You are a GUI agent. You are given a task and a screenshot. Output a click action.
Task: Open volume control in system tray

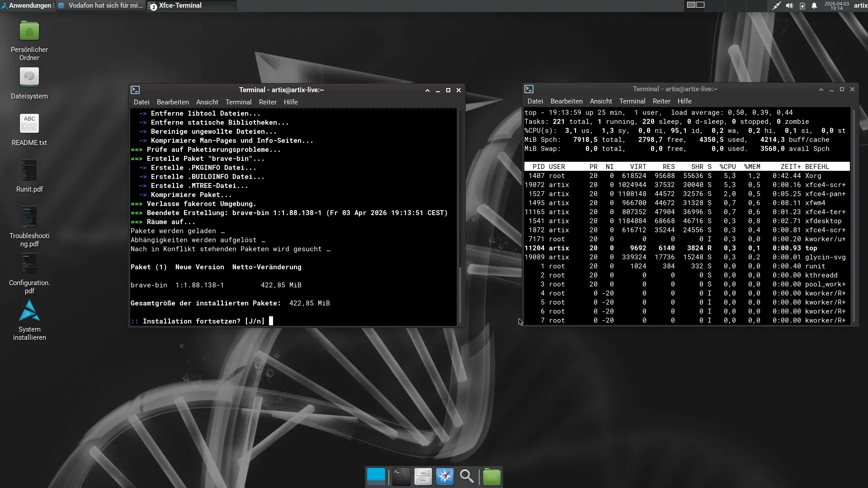789,6
